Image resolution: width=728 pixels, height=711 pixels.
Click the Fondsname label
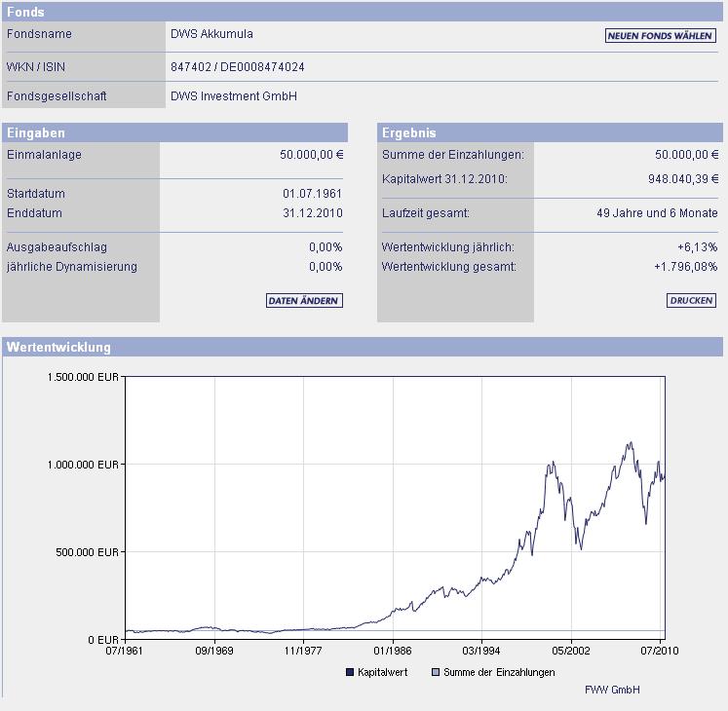click(39, 34)
